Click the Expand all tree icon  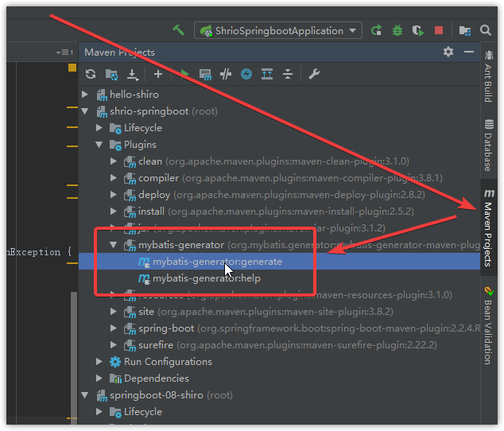pyautogui.click(x=267, y=74)
